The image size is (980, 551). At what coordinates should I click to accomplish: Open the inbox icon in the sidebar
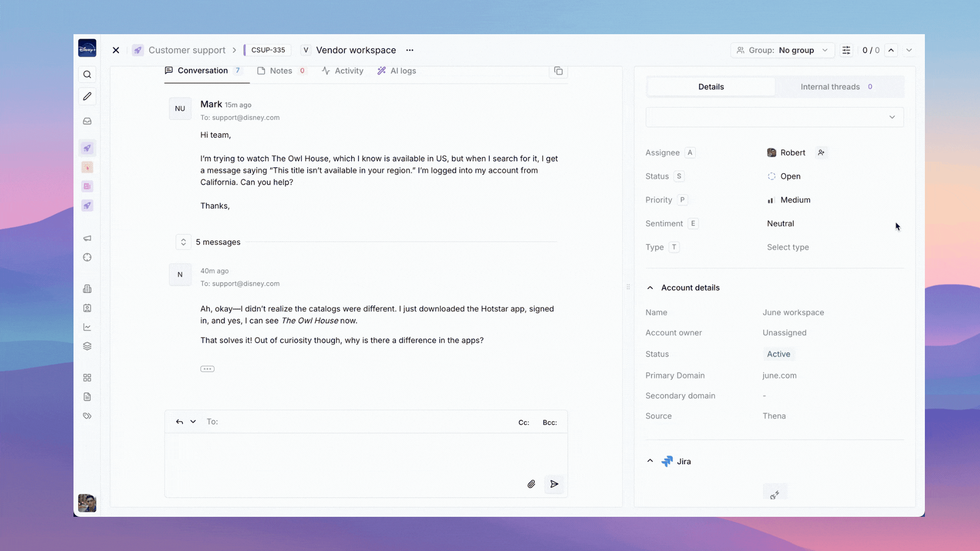(x=87, y=121)
